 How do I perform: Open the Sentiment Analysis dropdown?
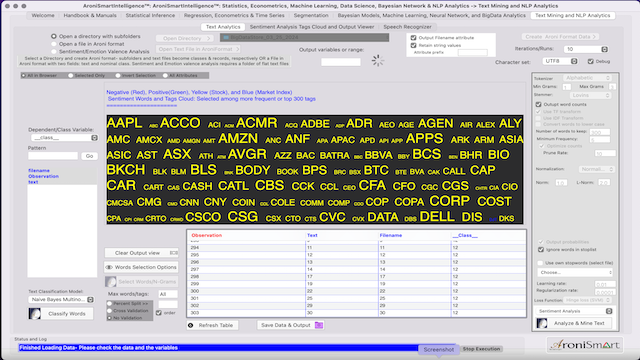click(575, 311)
